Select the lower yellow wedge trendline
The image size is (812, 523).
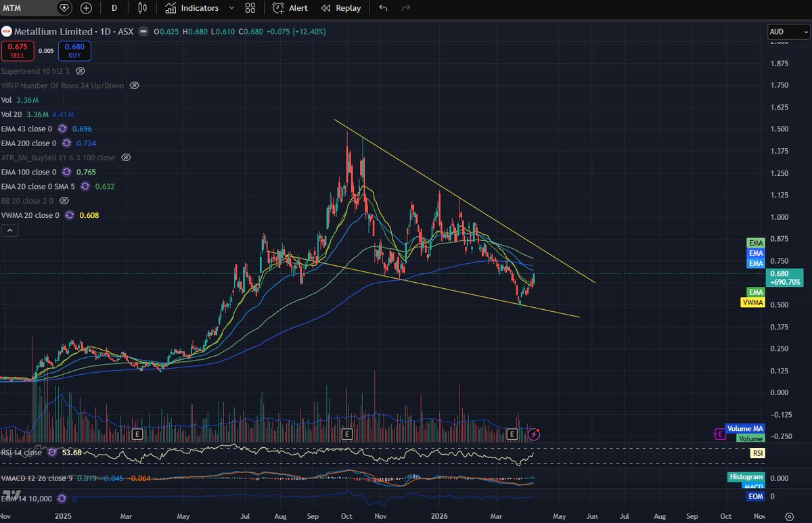(x=423, y=283)
